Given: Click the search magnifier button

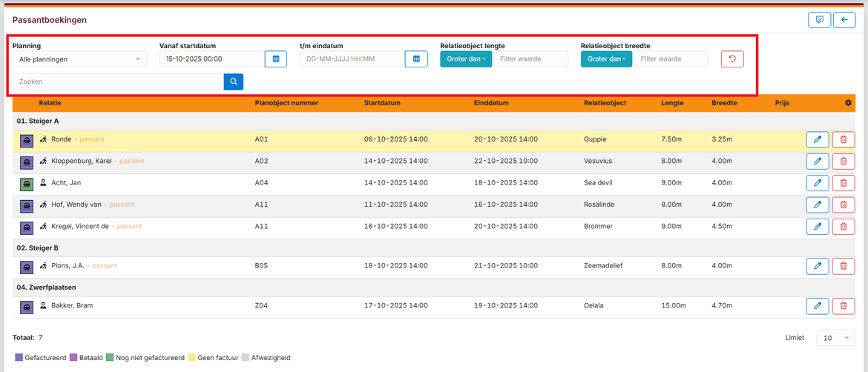Looking at the screenshot, I should (233, 82).
